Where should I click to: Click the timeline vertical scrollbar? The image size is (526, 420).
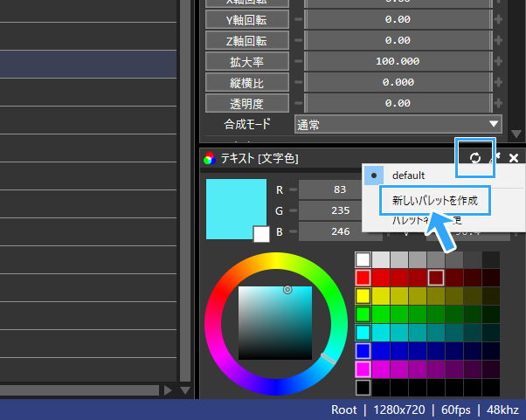click(185, 190)
